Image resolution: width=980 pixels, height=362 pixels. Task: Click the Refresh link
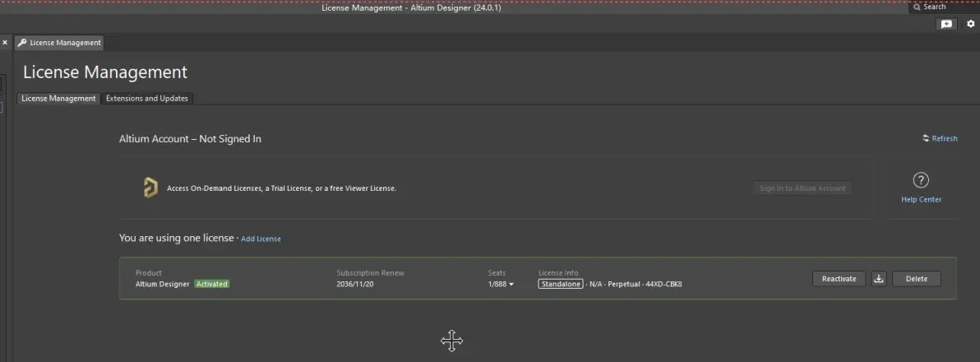[945, 139]
